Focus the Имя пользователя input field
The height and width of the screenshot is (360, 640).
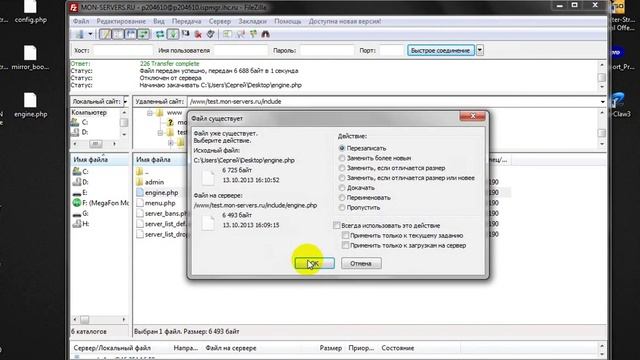point(241,50)
